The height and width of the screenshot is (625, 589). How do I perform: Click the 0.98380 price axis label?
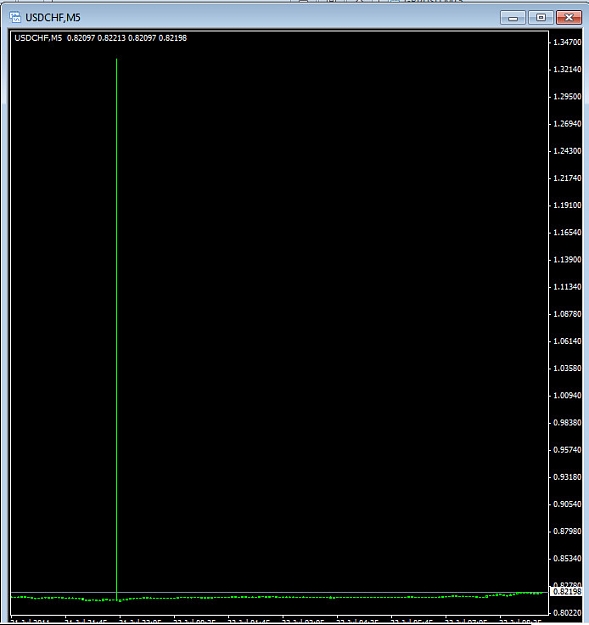click(567, 422)
